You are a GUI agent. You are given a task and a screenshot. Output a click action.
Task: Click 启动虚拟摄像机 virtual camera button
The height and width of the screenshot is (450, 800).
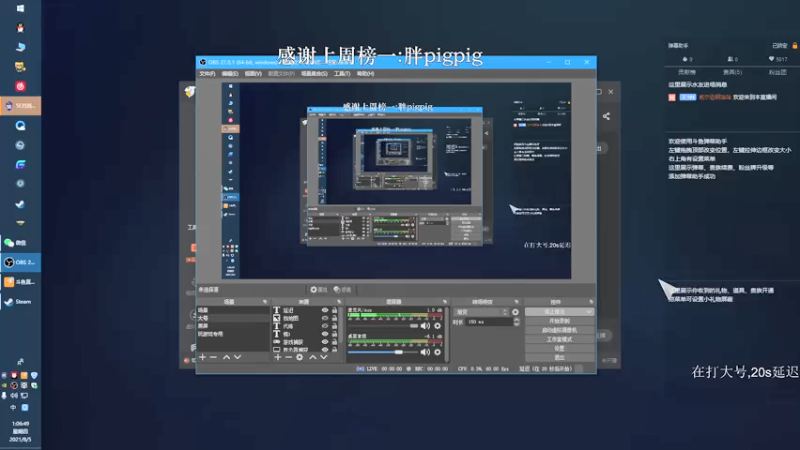click(x=559, y=330)
